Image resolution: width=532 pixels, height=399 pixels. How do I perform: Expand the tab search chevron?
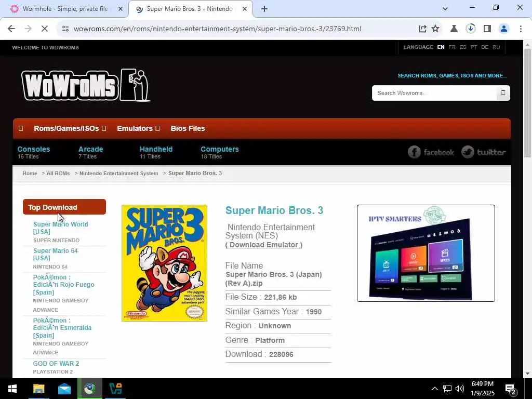pos(445,9)
